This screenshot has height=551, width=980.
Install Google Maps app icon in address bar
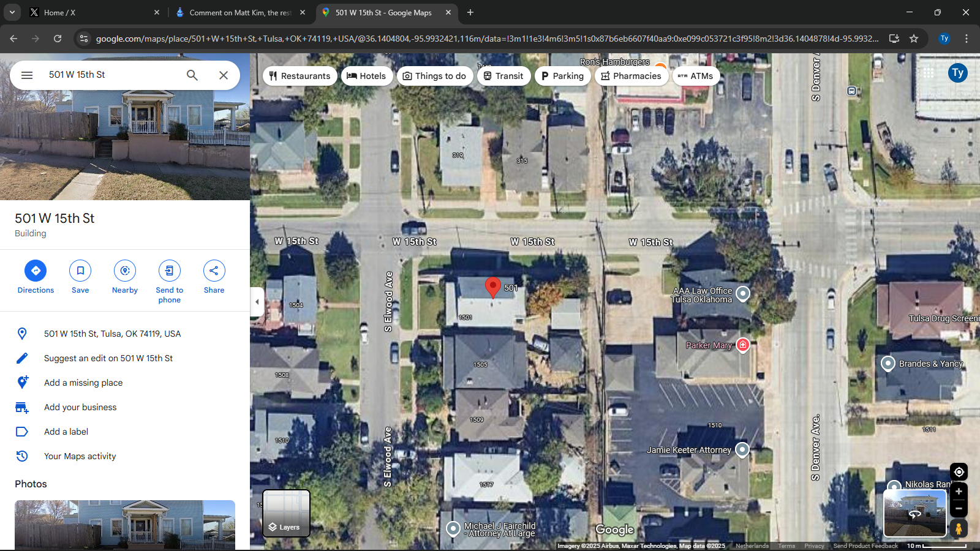[894, 39]
